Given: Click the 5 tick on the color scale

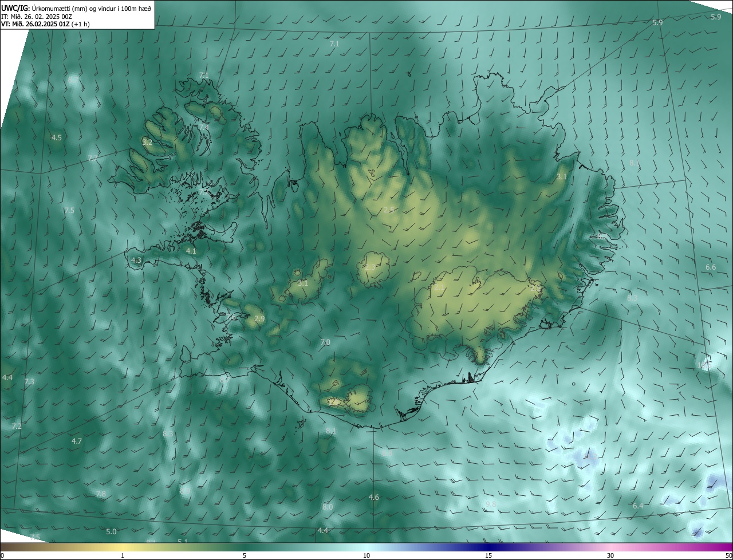Looking at the screenshot, I should (245, 556).
